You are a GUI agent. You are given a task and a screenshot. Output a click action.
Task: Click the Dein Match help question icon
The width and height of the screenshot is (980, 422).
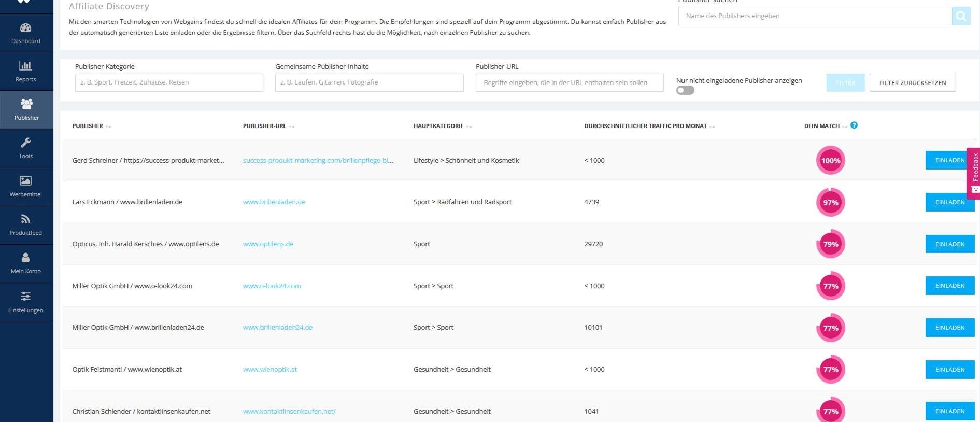click(x=854, y=125)
